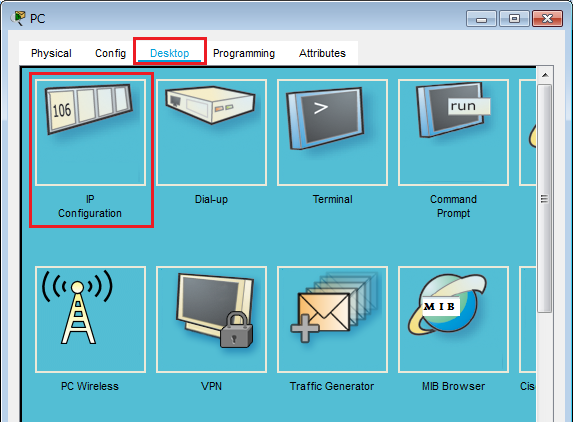Open the Attributes tab
Image resolution: width=573 pixels, height=422 pixels.
pyautogui.click(x=322, y=53)
